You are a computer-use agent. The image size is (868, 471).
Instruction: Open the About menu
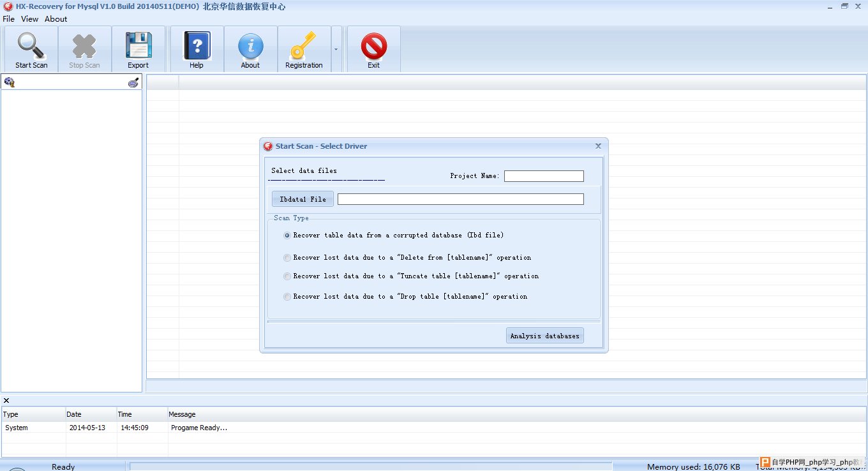pos(56,19)
